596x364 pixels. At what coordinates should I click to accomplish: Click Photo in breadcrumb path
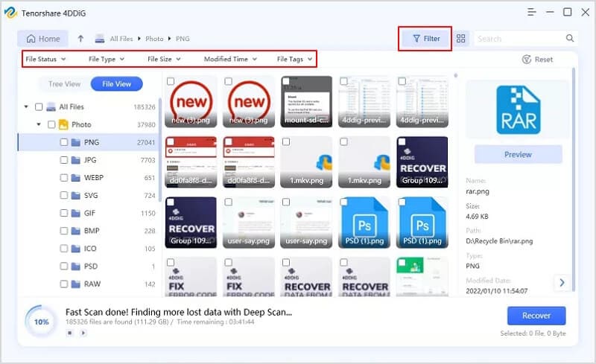[x=154, y=39]
